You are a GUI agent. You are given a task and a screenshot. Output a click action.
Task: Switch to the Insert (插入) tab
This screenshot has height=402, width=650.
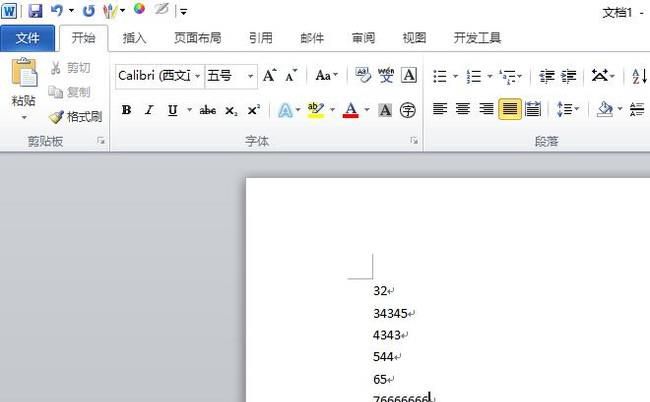click(x=134, y=38)
